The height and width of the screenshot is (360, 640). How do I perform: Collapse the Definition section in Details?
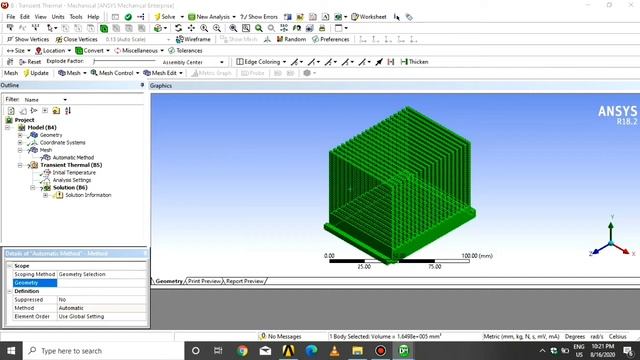tap(10, 291)
